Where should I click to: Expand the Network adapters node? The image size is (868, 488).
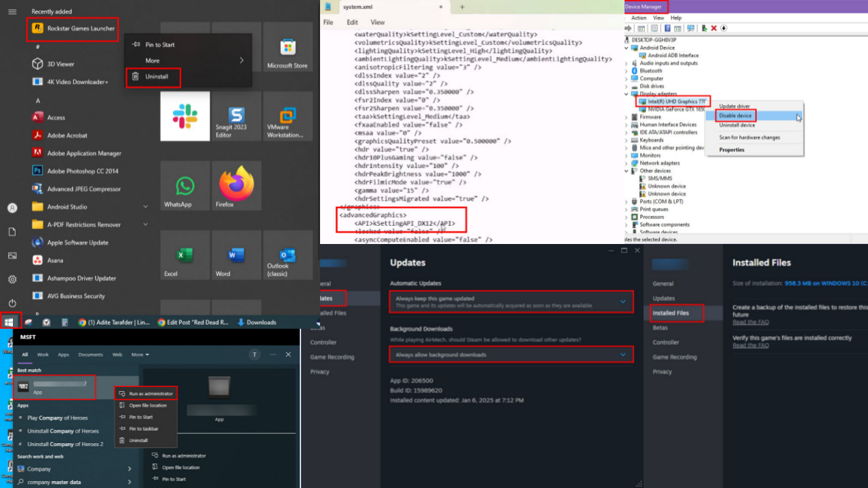click(x=627, y=163)
